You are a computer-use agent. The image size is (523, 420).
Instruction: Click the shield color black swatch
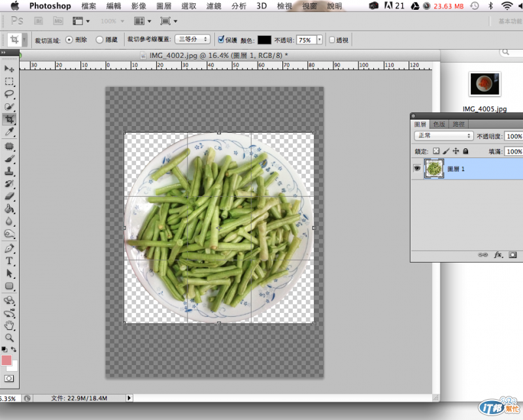(264, 40)
